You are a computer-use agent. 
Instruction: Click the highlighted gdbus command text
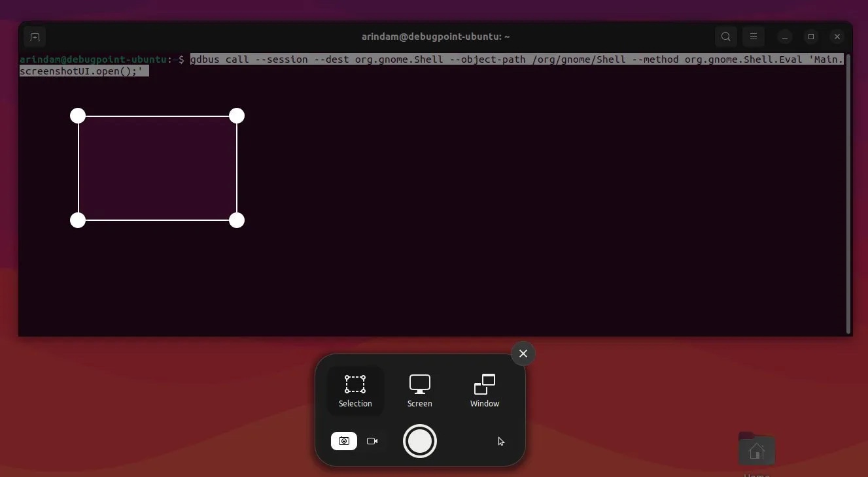coord(458,59)
